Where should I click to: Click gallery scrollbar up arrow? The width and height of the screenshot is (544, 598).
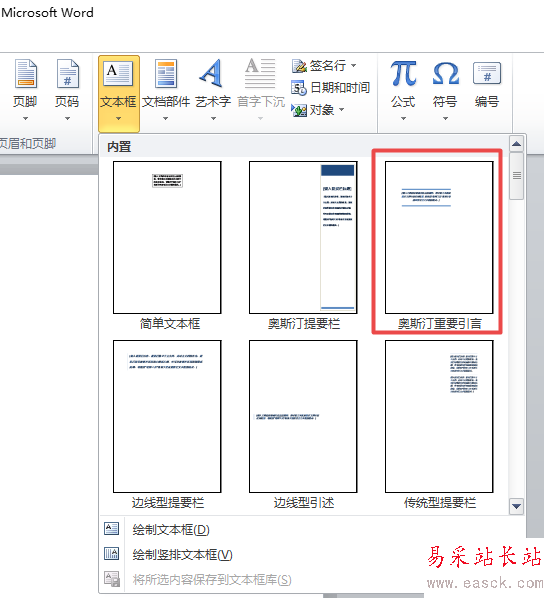point(517,144)
